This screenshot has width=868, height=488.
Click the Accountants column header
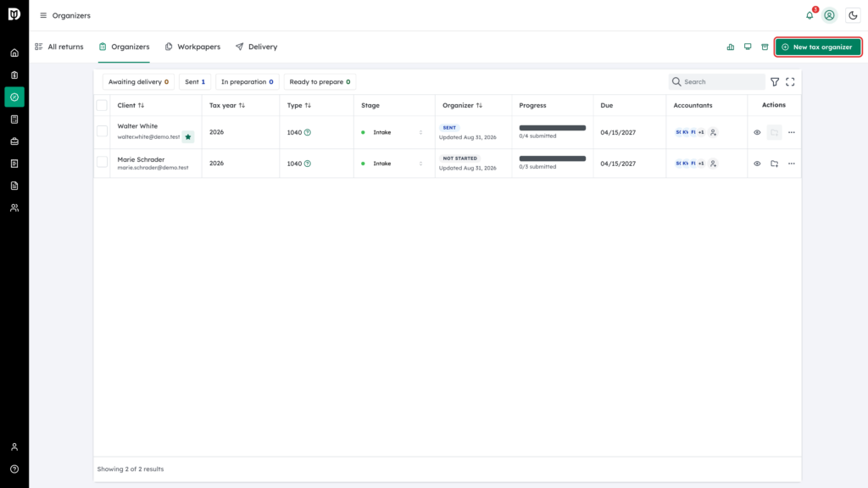pos(693,105)
